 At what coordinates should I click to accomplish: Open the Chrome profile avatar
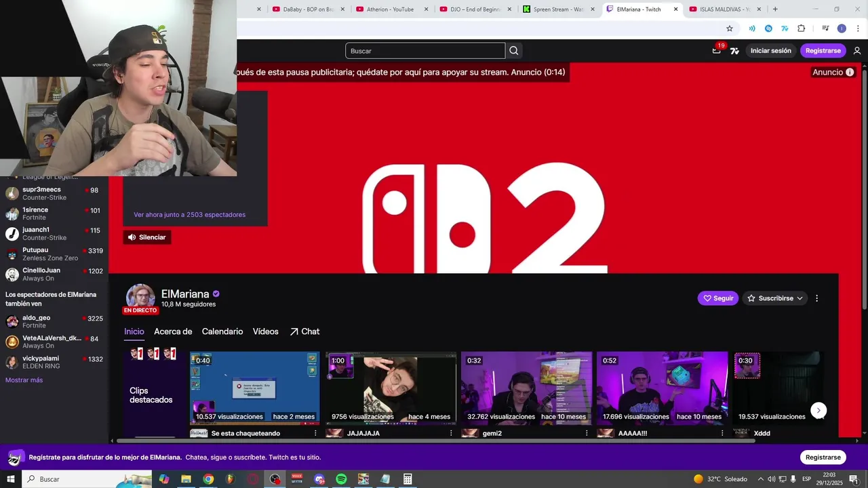tap(842, 28)
